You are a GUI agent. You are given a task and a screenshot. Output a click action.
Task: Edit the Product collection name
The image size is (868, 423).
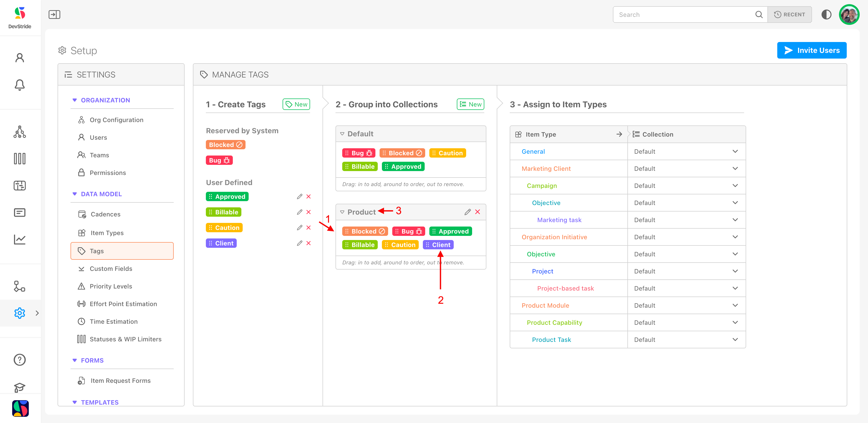pyautogui.click(x=467, y=212)
